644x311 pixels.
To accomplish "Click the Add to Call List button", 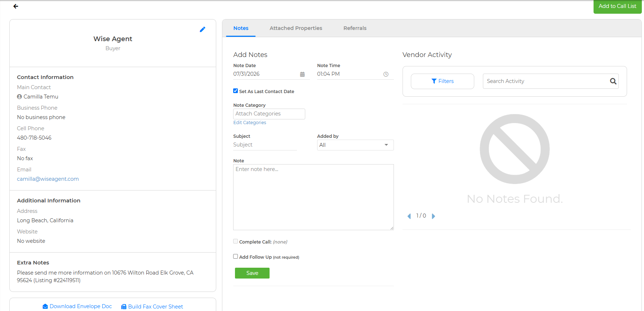I will [x=617, y=6].
